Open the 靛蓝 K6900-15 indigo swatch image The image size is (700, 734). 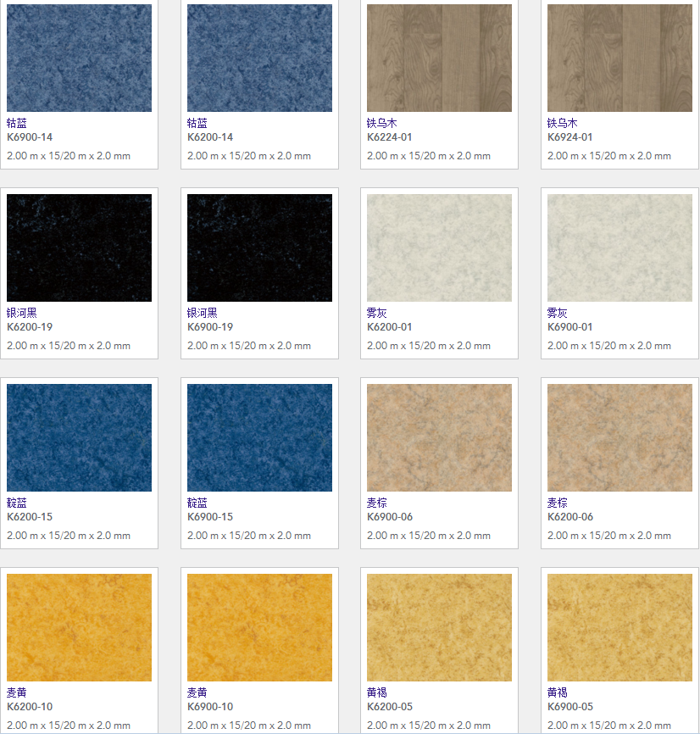coord(259,437)
